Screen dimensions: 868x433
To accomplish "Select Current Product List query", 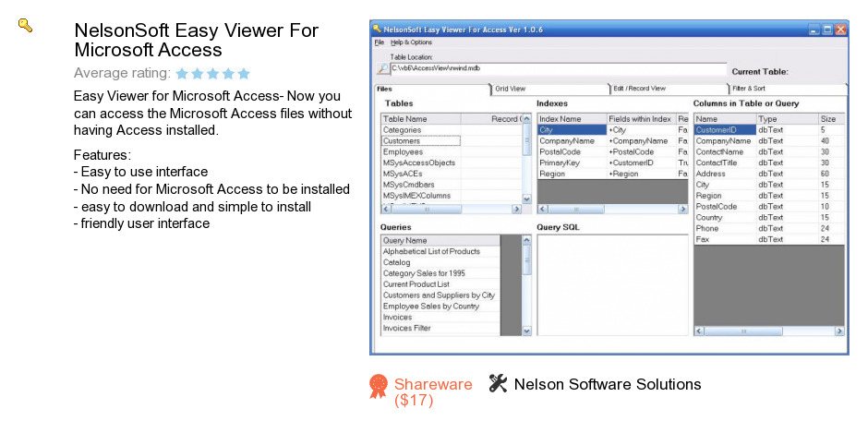I will pos(440,284).
